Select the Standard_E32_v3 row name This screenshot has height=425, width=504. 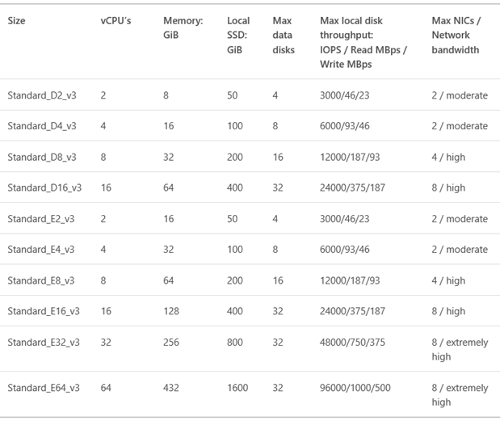[44, 343]
